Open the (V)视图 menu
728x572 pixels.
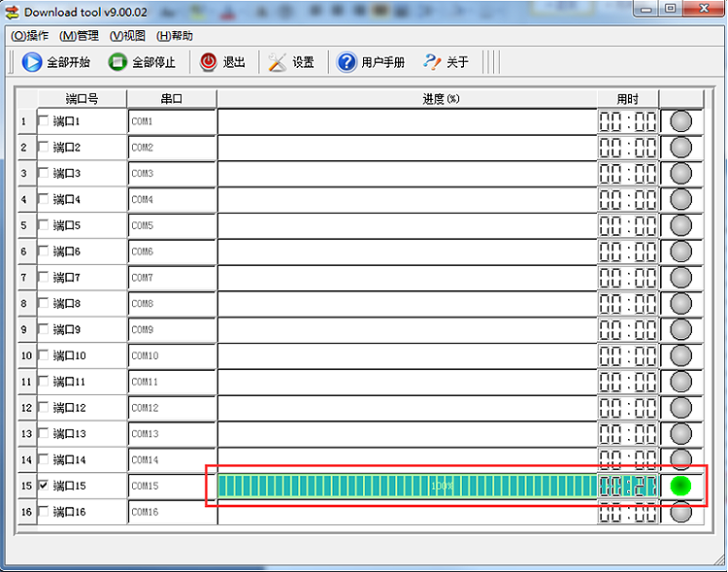click(127, 36)
